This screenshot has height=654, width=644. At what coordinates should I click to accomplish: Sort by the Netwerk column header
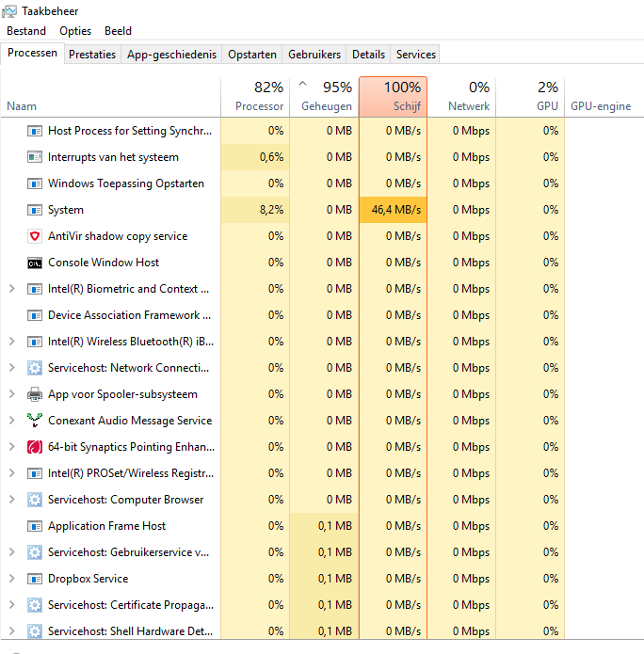click(461, 97)
